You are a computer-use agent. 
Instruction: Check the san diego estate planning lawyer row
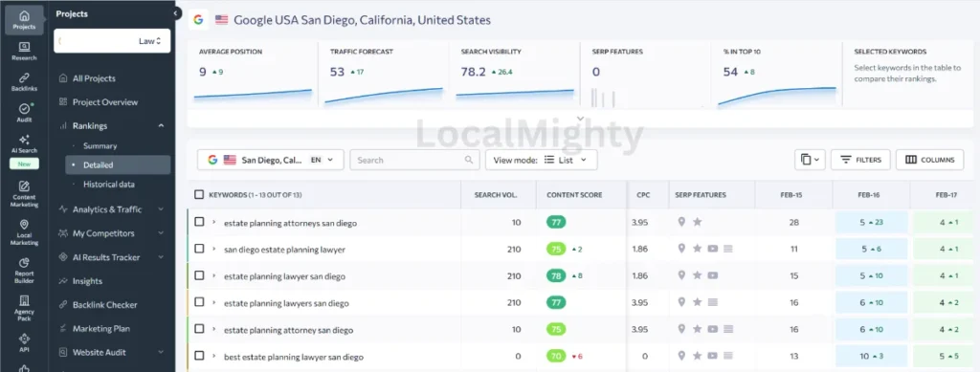[199, 249]
